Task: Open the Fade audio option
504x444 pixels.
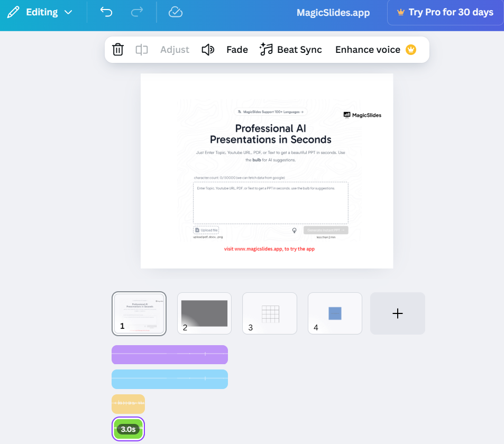Action: [237, 50]
